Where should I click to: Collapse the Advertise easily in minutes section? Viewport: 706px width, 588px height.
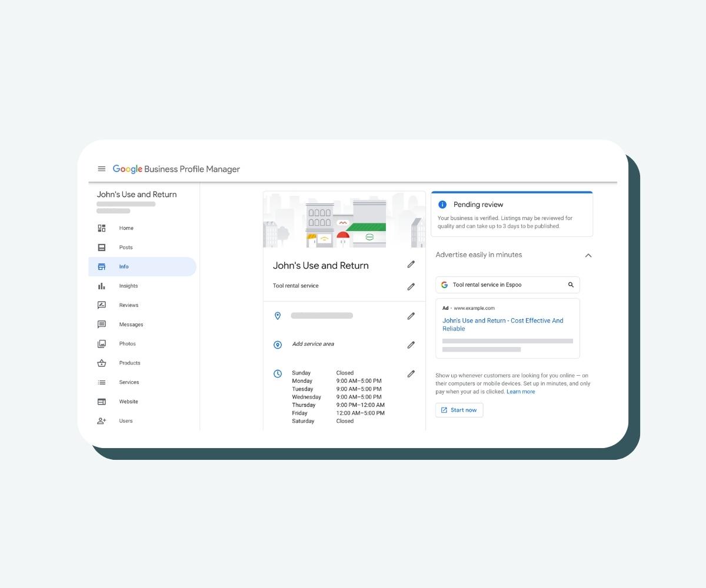(588, 255)
